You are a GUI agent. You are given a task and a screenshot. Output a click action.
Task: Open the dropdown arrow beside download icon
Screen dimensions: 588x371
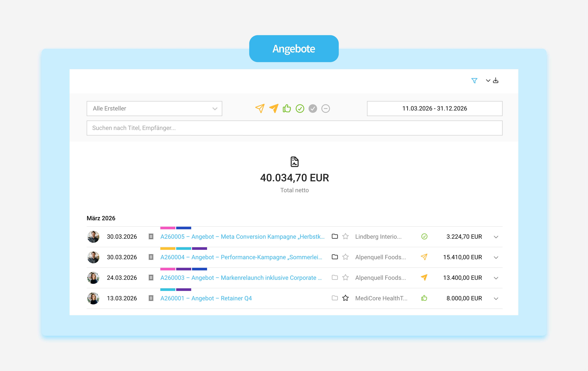488,81
